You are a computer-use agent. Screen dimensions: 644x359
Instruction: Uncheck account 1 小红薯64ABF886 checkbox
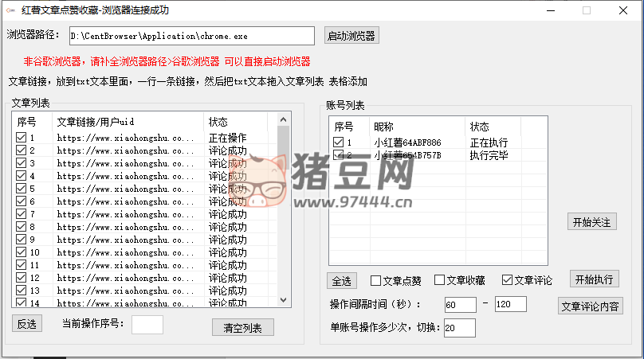coord(338,142)
